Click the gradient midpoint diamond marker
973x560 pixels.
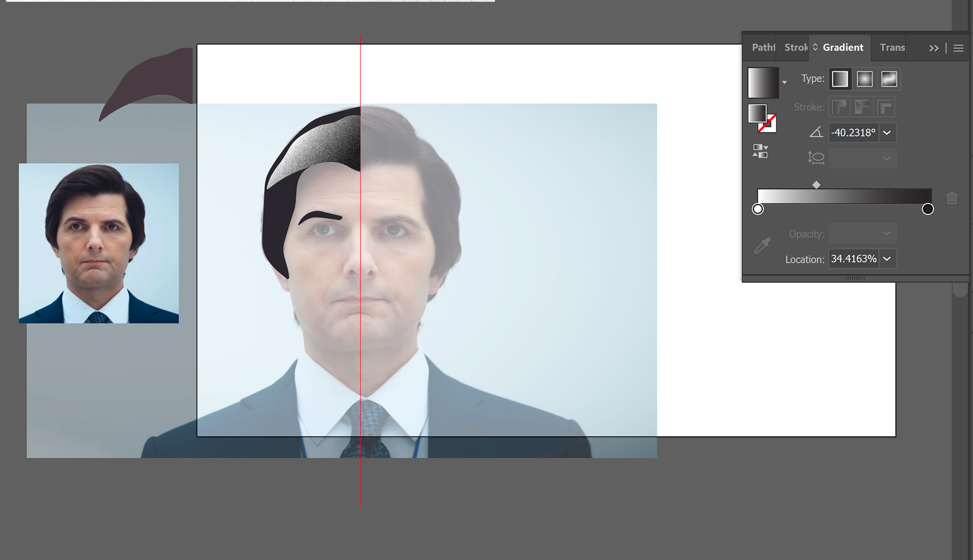[x=816, y=185]
